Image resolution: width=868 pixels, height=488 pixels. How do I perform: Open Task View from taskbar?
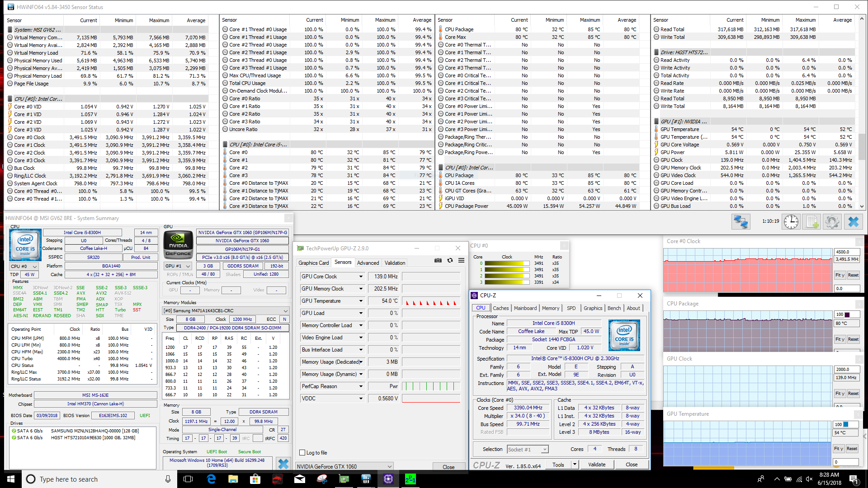tap(189, 479)
